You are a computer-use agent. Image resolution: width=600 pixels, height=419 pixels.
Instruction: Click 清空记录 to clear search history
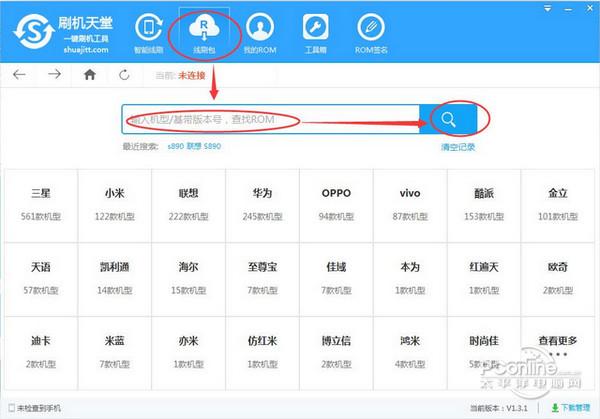458,147
